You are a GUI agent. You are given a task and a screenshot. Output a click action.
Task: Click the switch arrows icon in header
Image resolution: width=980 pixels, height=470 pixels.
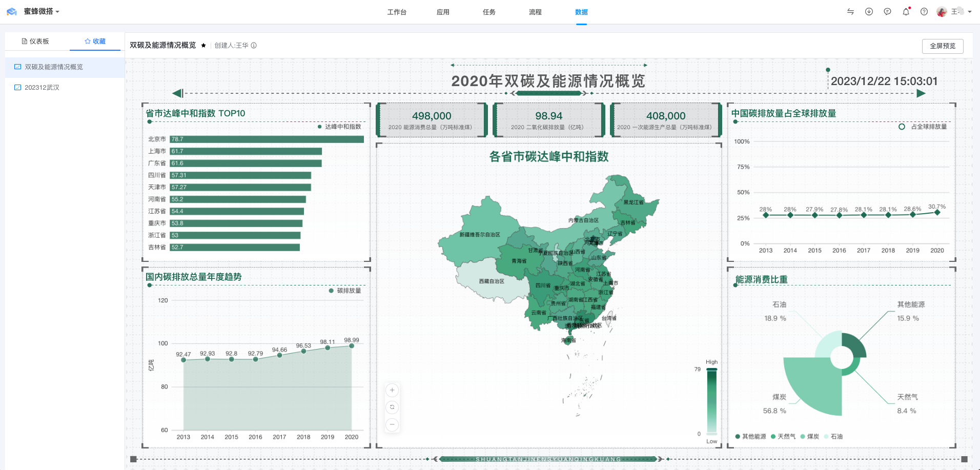click(850, 12)
